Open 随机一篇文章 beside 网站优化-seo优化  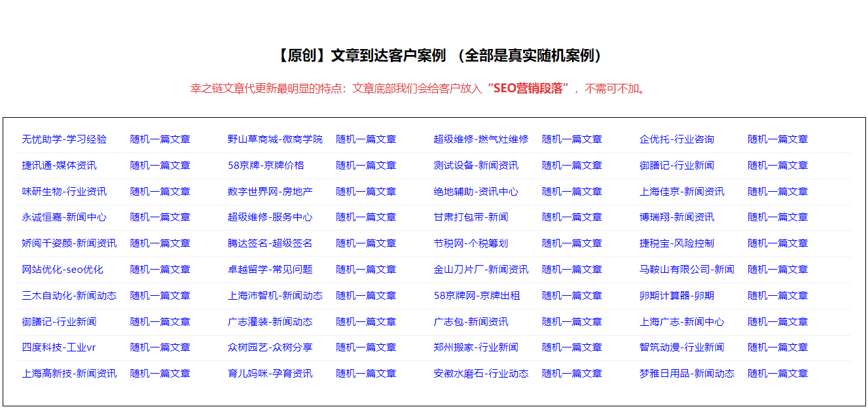(x=160, y=270)
